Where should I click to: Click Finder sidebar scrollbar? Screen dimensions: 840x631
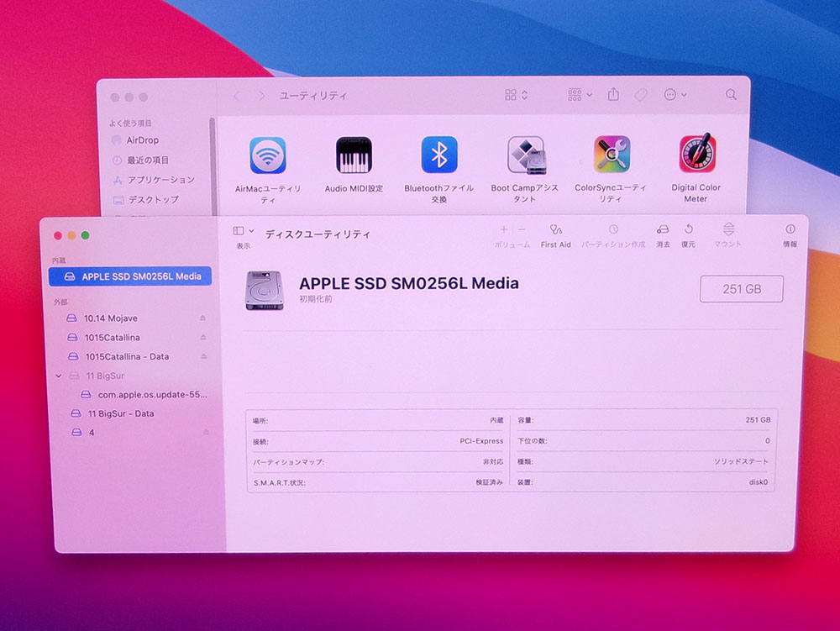pyautogui.click(x=213, y=166)
